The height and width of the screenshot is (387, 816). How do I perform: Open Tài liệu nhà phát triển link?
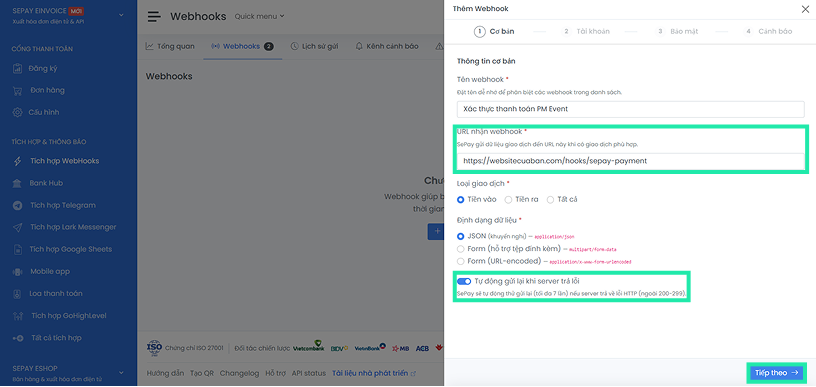click(374, 373)
